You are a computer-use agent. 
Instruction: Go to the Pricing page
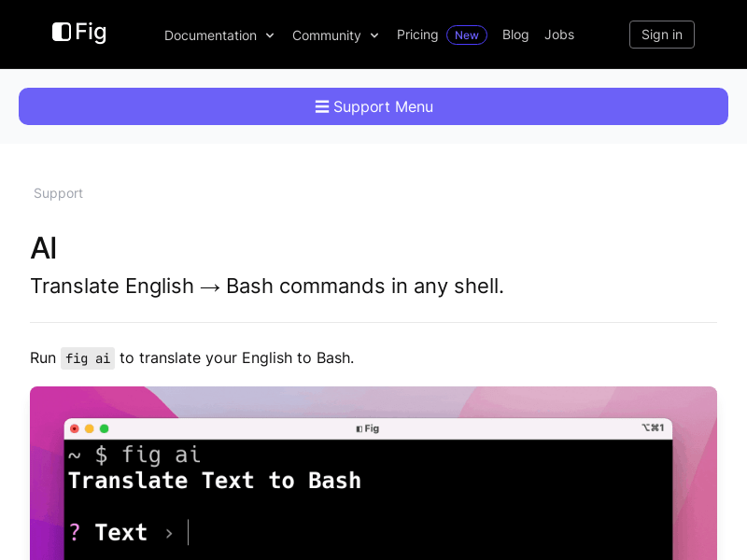tap(417, 35)
